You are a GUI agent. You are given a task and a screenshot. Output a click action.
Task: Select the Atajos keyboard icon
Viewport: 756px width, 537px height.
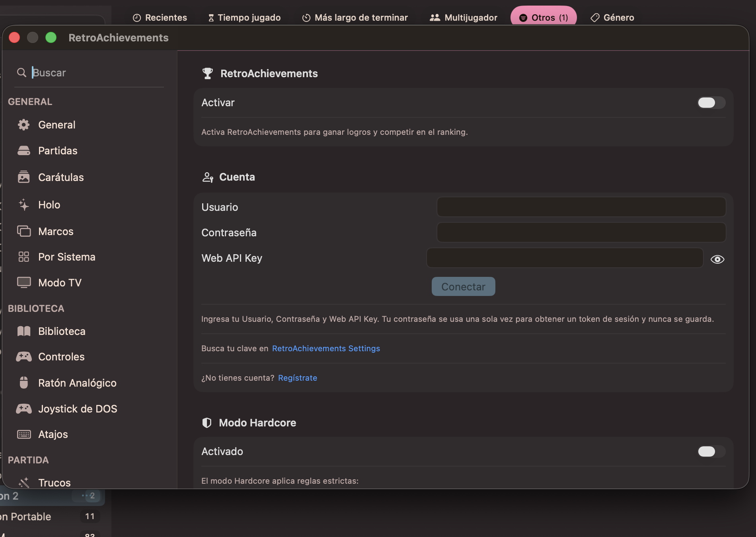tap(24, 434)
